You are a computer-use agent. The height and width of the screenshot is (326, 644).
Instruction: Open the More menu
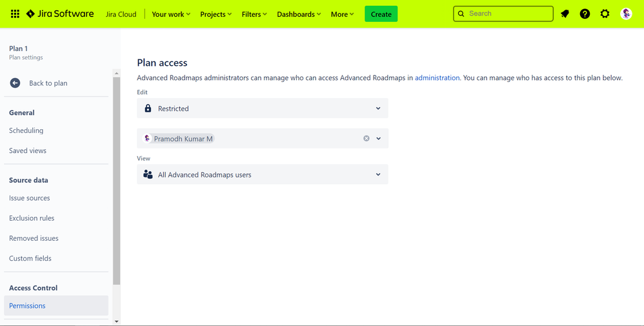(342, 14)
